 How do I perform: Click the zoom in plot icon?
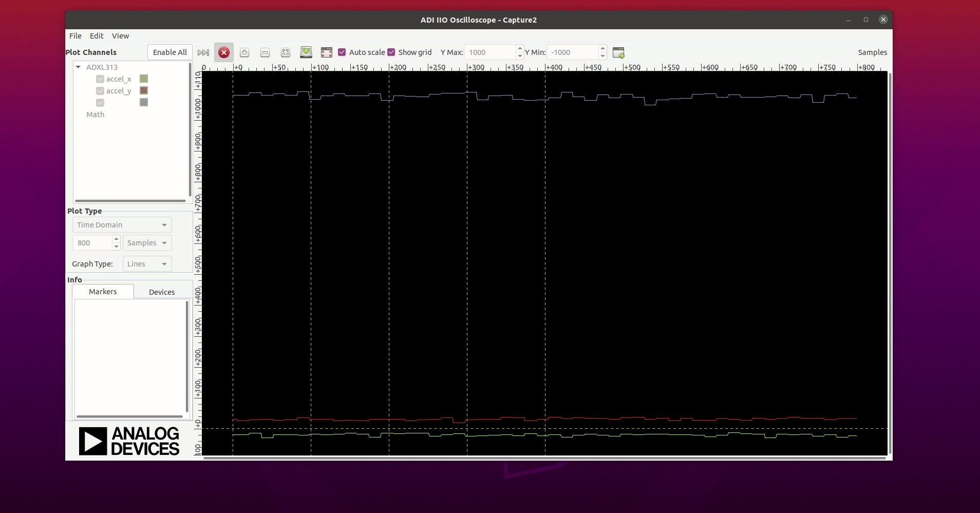click(x=244, y=52)
